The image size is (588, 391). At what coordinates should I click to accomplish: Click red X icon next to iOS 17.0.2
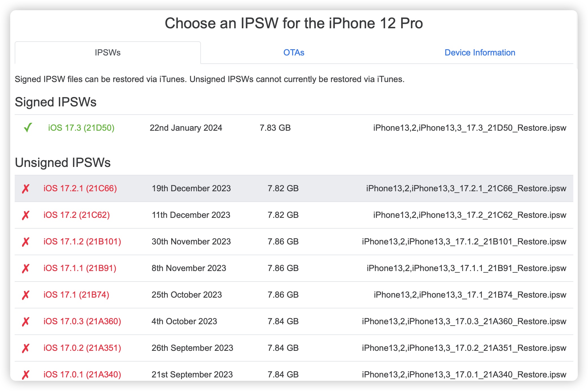[x=26, y=348]
